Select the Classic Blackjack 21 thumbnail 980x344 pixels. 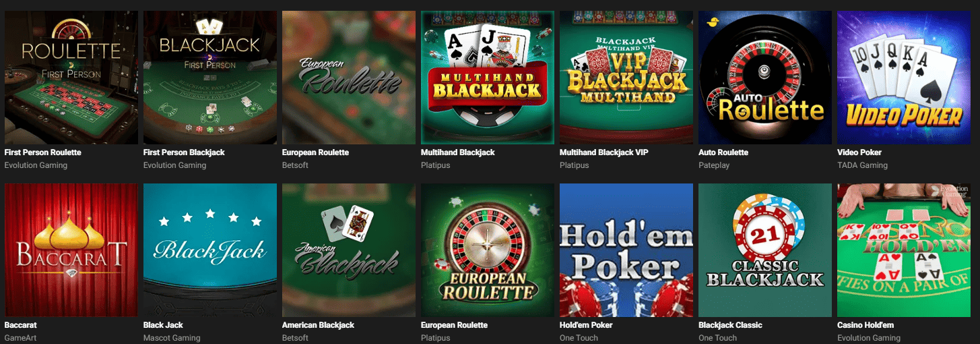pyautogui.click(x=765, y=250)
